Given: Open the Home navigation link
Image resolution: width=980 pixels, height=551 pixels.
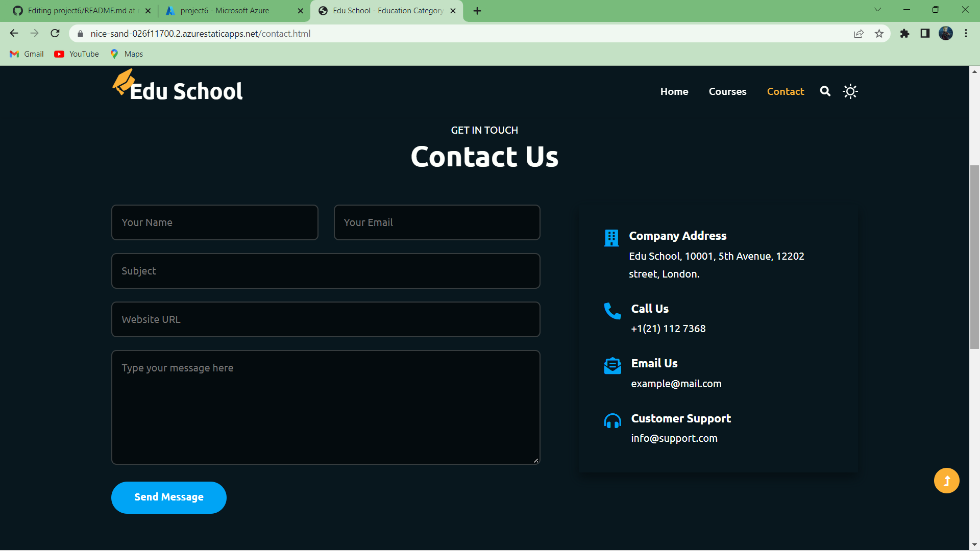Looking at the screenshot, I should pos(674,91).
